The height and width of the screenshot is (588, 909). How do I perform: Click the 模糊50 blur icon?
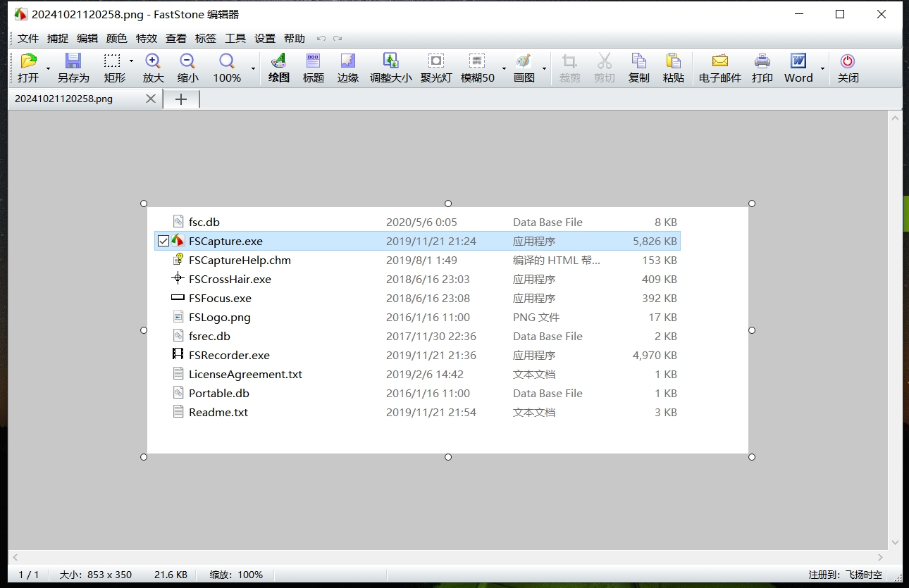click(x=477, y=61)
